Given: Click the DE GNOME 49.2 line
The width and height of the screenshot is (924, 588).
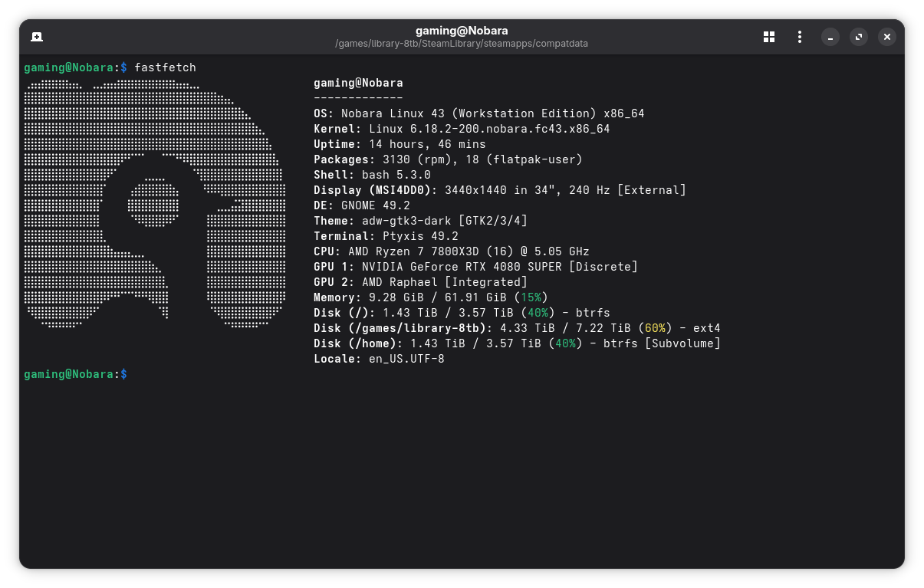Looking at the screenshot, I should (362, 205).
